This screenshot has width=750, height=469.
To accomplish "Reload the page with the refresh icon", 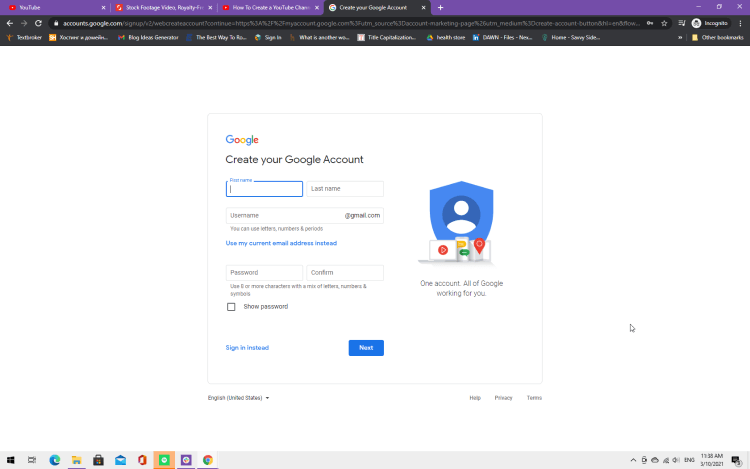I will [x=38, y=23].
